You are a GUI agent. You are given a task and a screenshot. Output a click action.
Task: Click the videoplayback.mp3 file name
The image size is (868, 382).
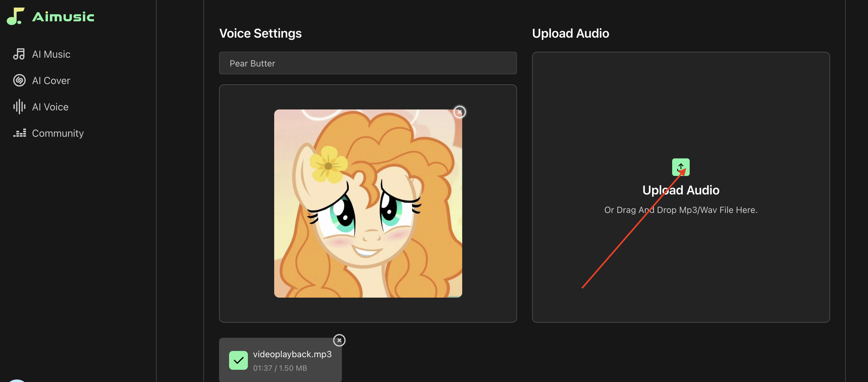292,354
